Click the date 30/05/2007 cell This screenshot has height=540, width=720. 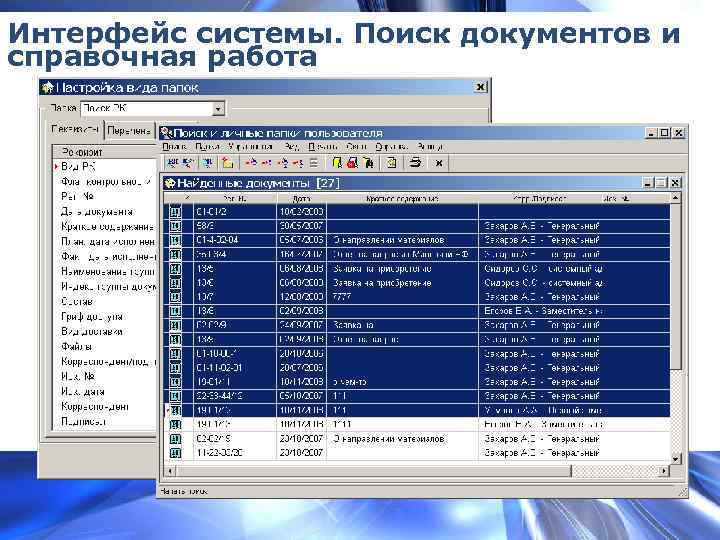click(302, 226)
